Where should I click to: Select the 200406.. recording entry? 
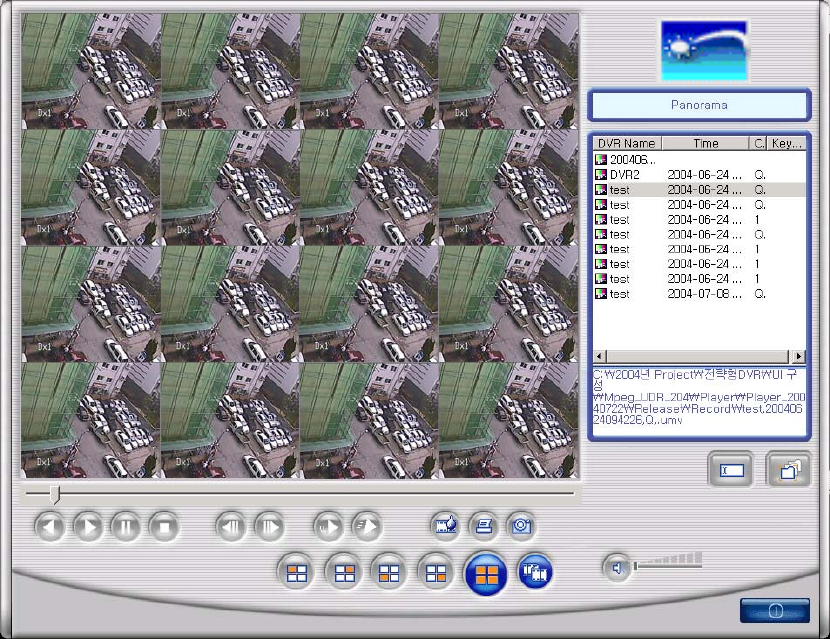click(x=699, y=159)
